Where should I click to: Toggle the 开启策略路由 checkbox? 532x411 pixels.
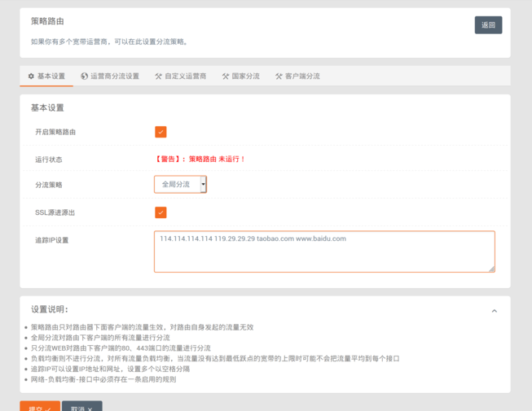tap(160, 132)
